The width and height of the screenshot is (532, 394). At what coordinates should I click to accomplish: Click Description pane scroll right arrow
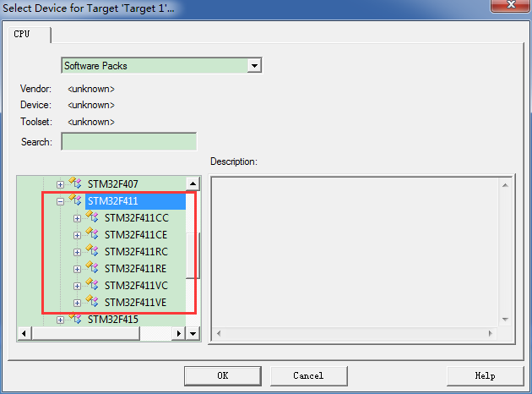tap(491, 333)
